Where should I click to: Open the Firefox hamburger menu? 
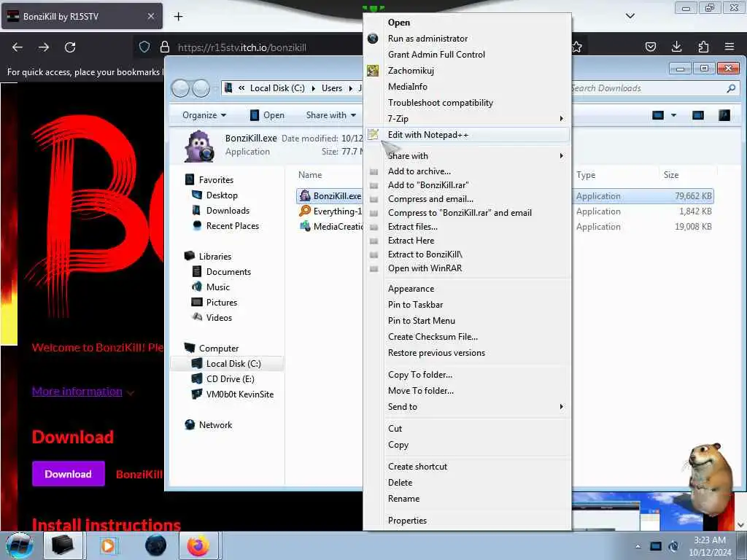(729, 47)
